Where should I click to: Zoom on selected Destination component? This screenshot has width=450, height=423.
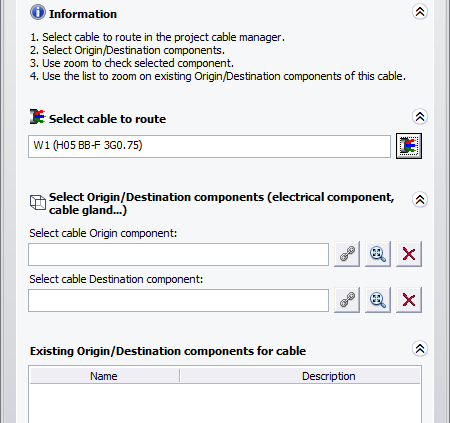378,300
